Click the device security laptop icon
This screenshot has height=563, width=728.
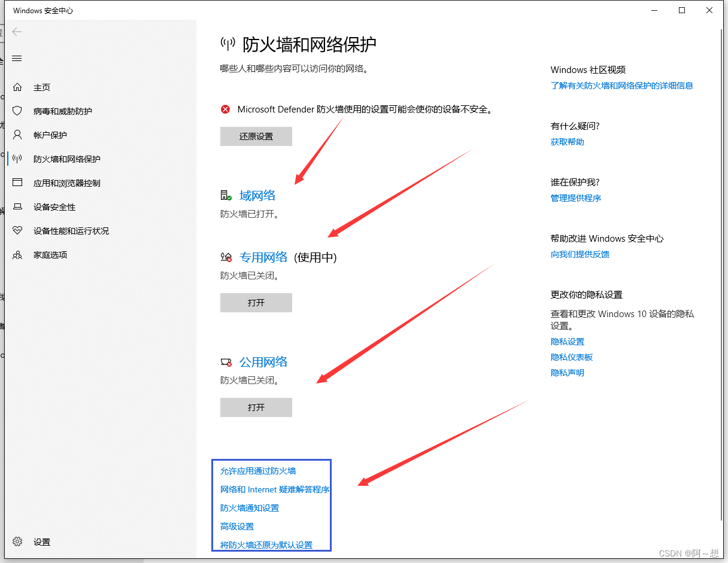(17, 207)
